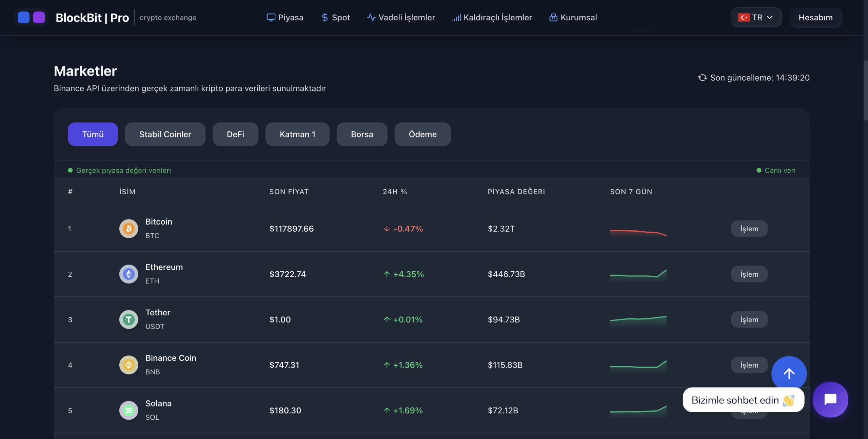Screen dimensions: 868x439
Task: Click İşlem button for Bitcoin
Action: 749,229
